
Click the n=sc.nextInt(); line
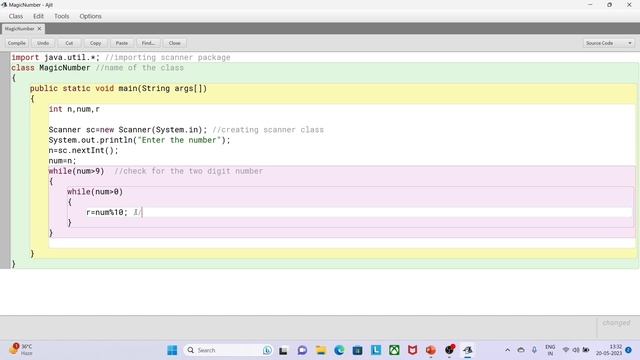84,151
